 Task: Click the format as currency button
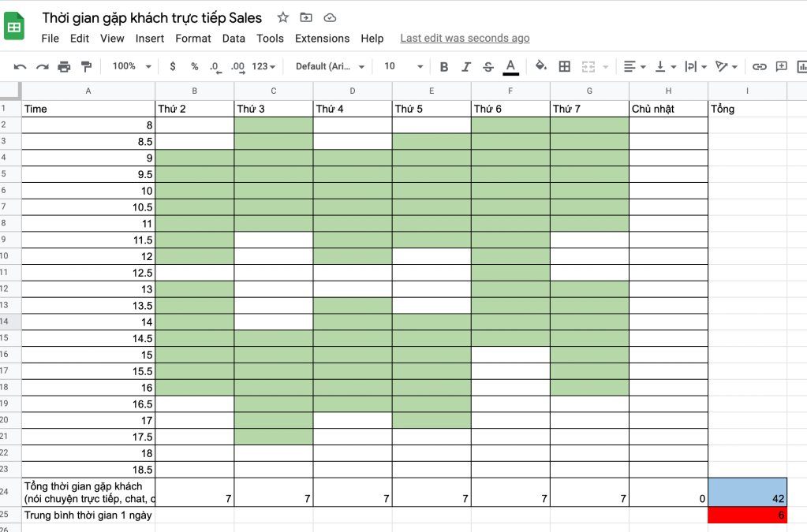[173, 66]
